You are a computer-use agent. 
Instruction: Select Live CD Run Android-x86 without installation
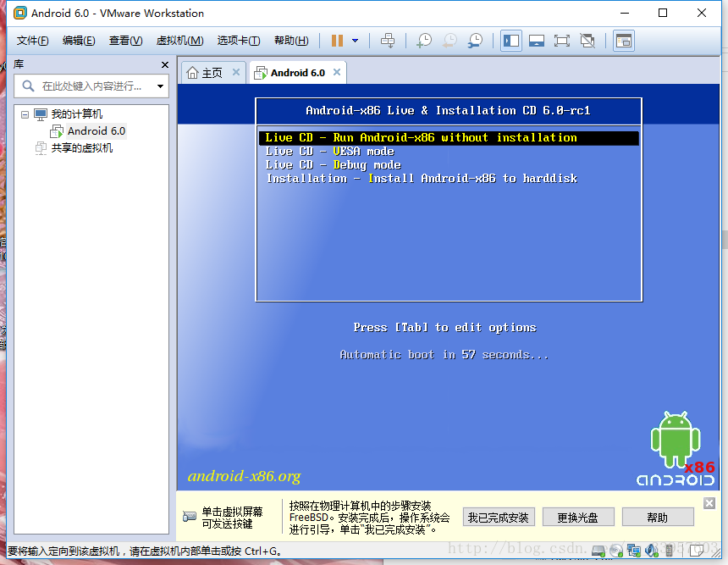449,138
